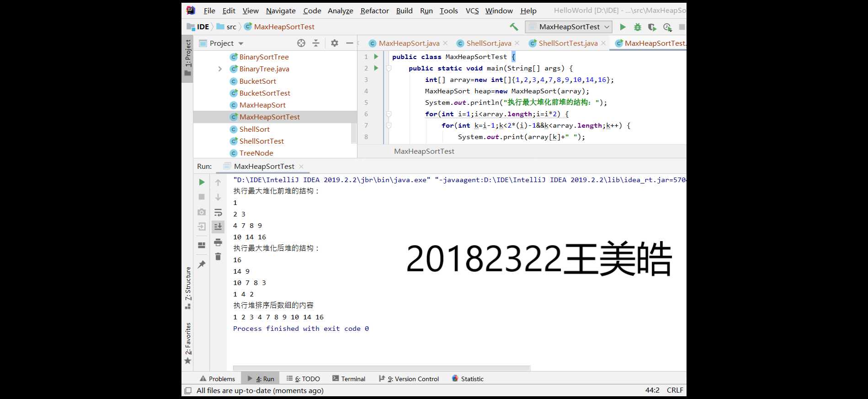
Task: Toggle scroll to end in Run console
Action: tap(218, 226)
